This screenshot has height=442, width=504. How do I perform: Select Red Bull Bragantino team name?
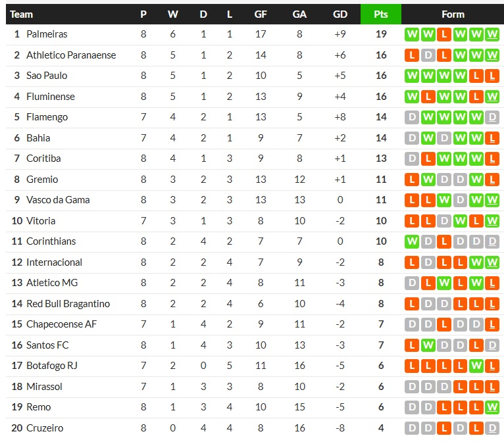coord(68,304)
